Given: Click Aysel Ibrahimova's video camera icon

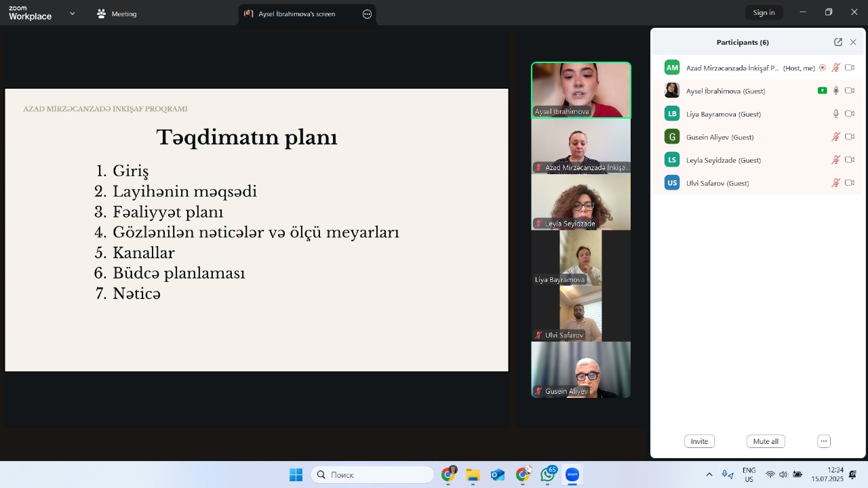Looking at the screenshot, I should click(850, 91).
